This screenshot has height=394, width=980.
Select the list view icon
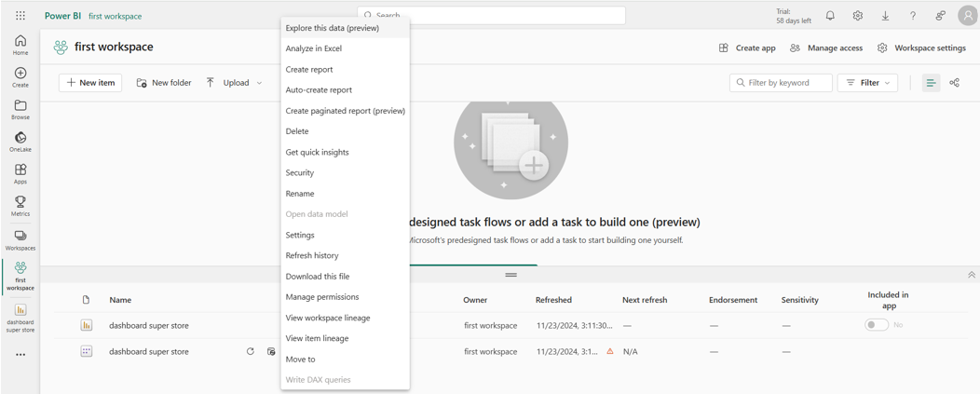(x=930, y=83)
